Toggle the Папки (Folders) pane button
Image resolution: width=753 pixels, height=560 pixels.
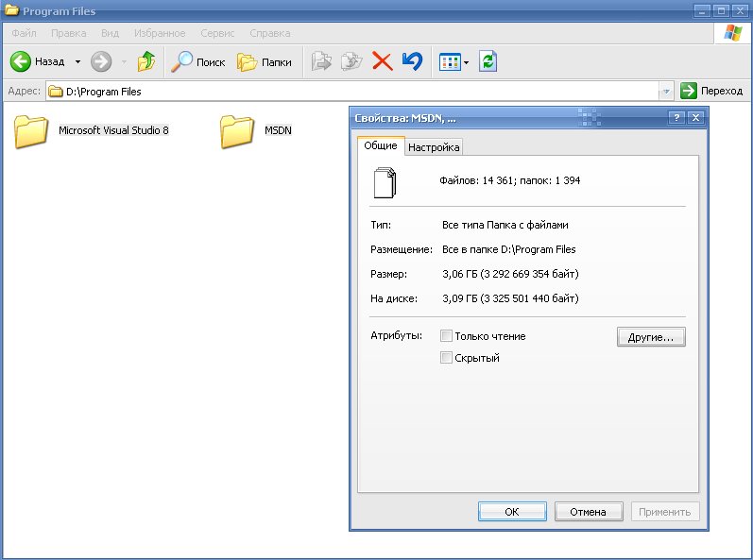click(264, 62)
